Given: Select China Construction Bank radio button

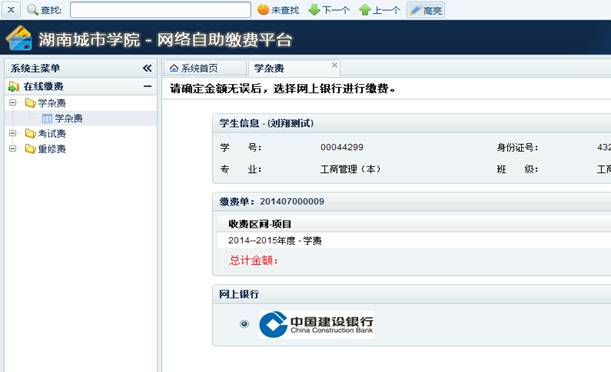Looking at the screenshot, I should [x=244, y=324].
